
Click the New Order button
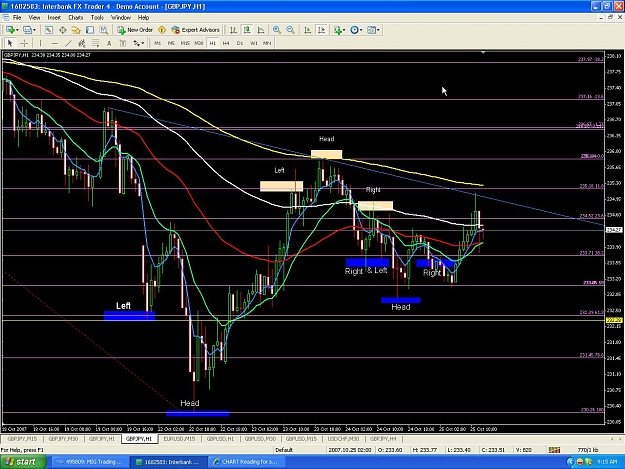point(135,30)
